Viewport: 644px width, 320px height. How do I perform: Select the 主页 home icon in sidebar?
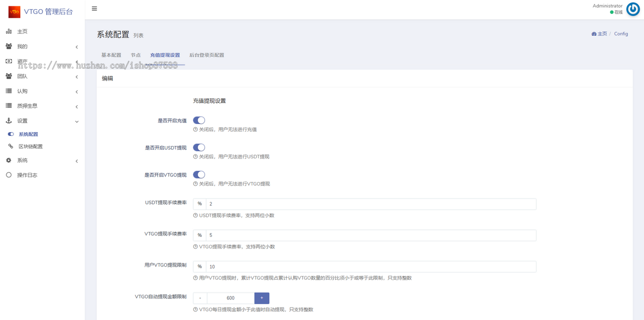[x=9, y=31]
